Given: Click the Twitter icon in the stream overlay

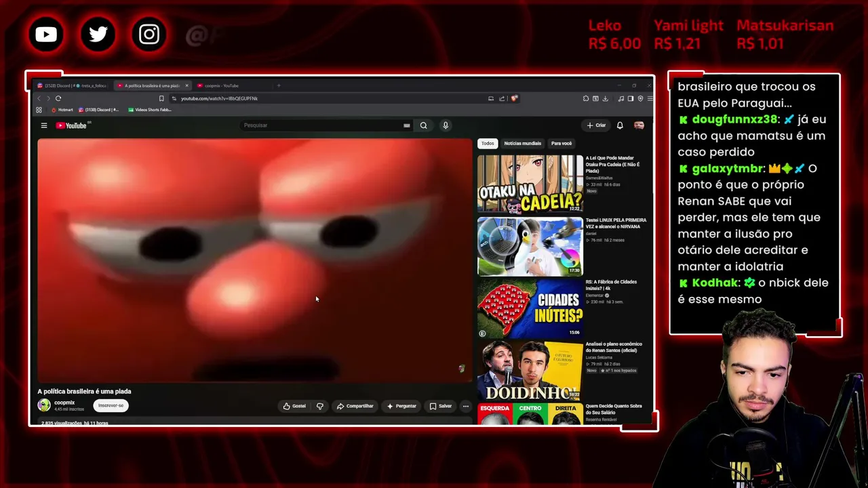Looking at the screenshot, I should [x=98, y=34].
